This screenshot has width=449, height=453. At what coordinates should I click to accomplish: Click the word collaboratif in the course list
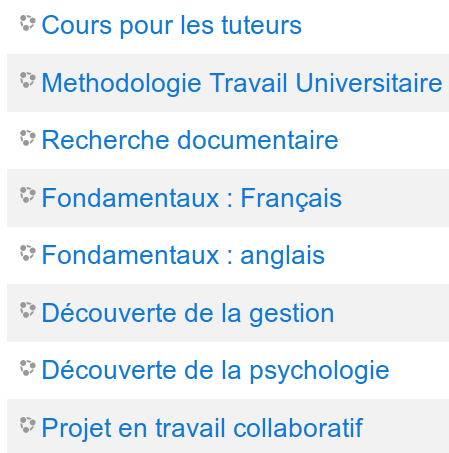[x=298, y=428]
